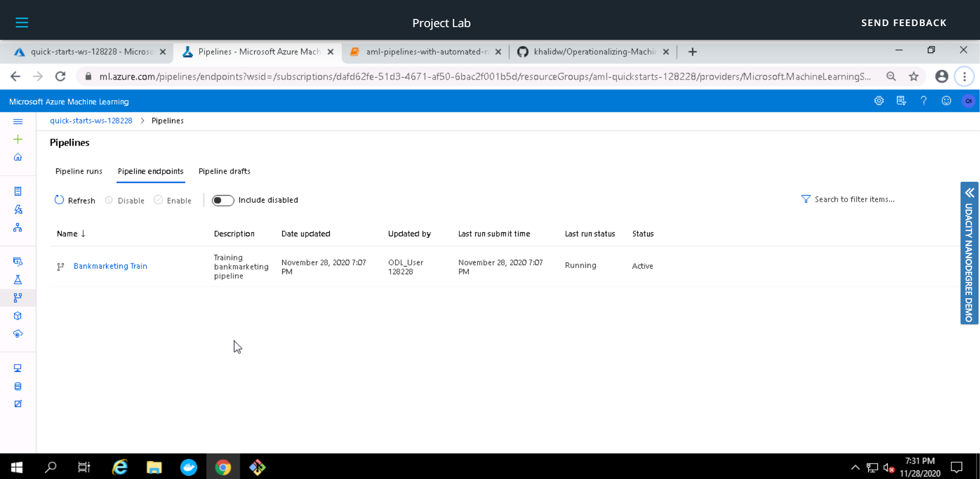
Task: Open the help question mark
Action: click(924, 101)
